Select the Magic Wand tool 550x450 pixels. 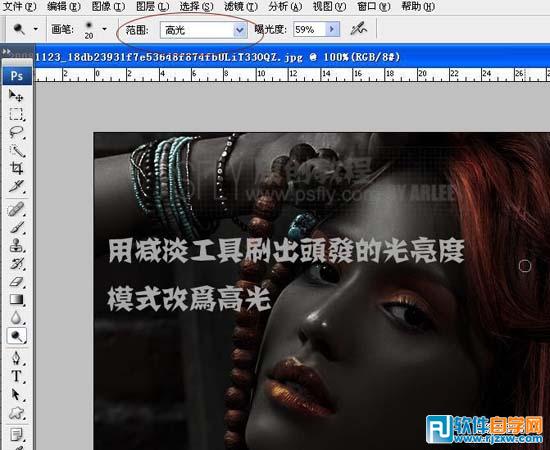pyautogui.click(x=16, y=150)
